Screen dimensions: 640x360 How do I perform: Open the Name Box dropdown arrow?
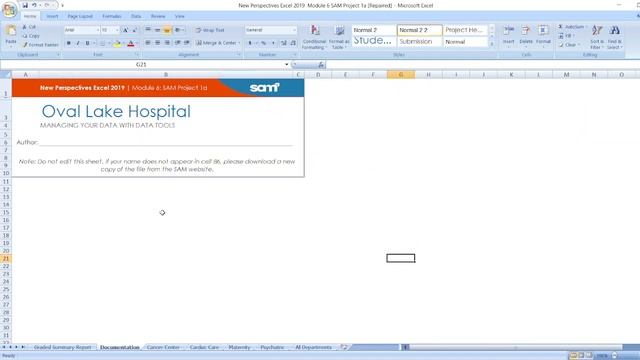287,64
